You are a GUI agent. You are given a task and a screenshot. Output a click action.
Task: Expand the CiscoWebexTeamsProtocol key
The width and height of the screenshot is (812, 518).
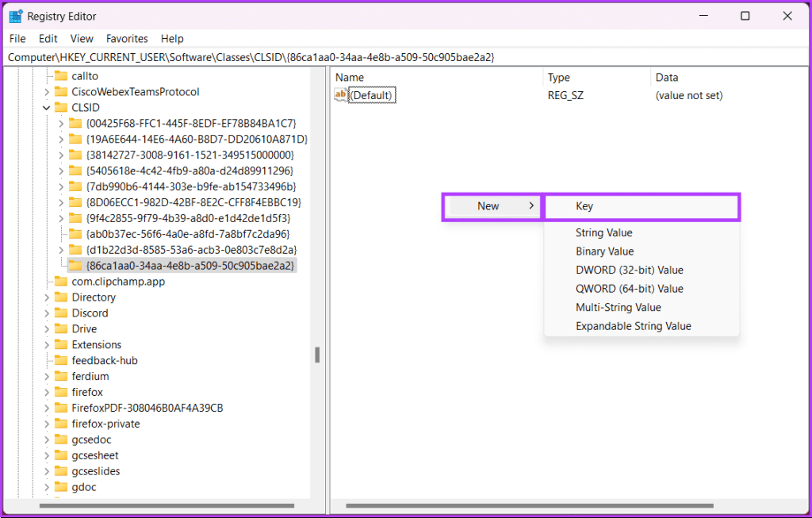(x=47, y=92)
